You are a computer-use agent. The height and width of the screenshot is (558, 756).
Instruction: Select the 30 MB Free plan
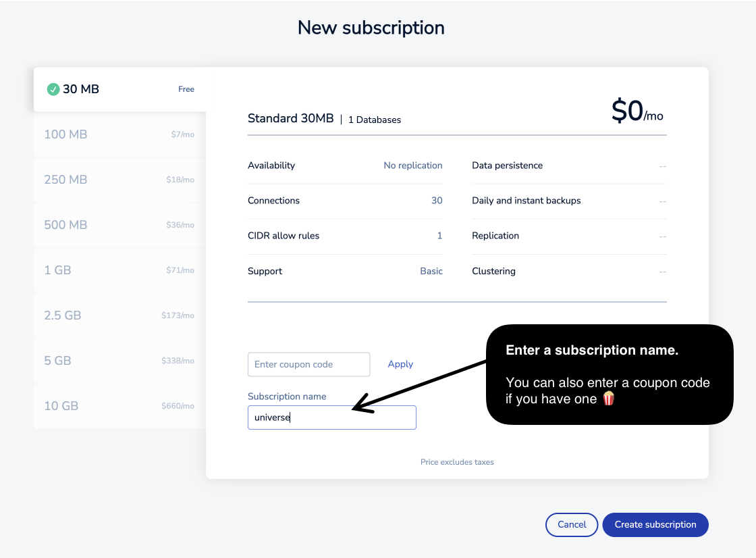[120, 89]
